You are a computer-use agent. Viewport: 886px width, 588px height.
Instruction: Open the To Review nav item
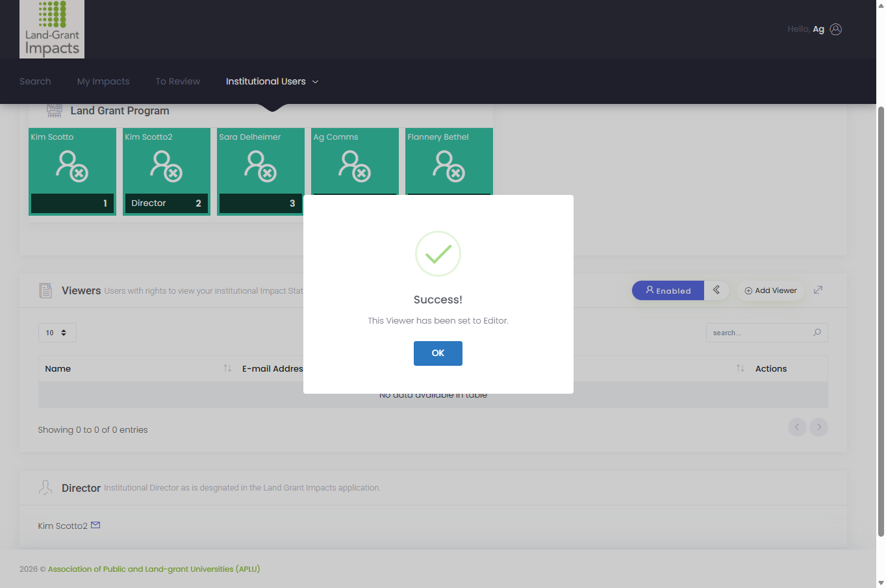click(x=178, y=81)
